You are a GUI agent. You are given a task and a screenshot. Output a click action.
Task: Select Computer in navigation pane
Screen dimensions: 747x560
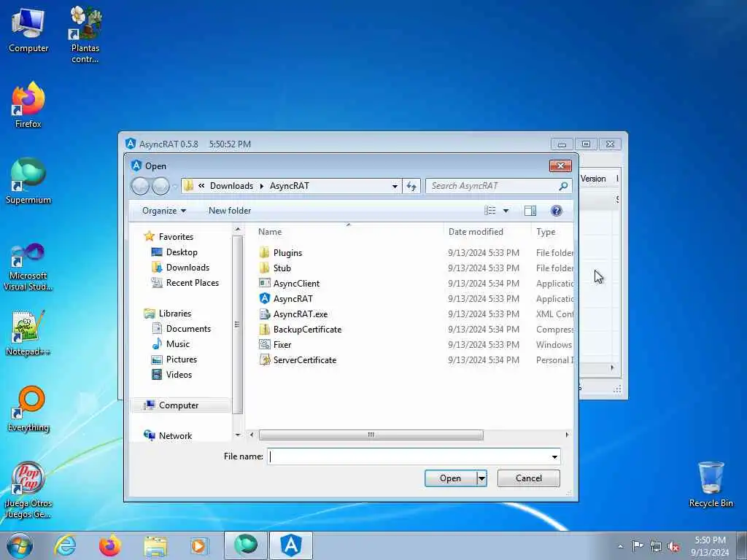(179, 405)
